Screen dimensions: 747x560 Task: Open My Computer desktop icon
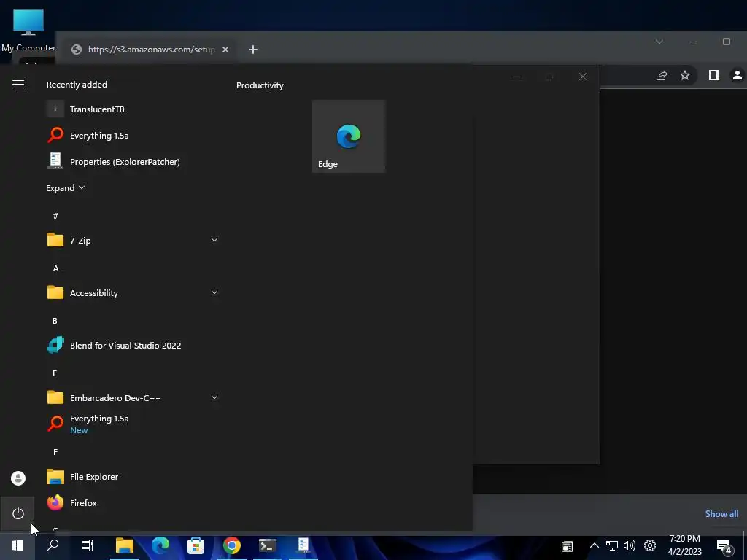[x=28, y=29]
